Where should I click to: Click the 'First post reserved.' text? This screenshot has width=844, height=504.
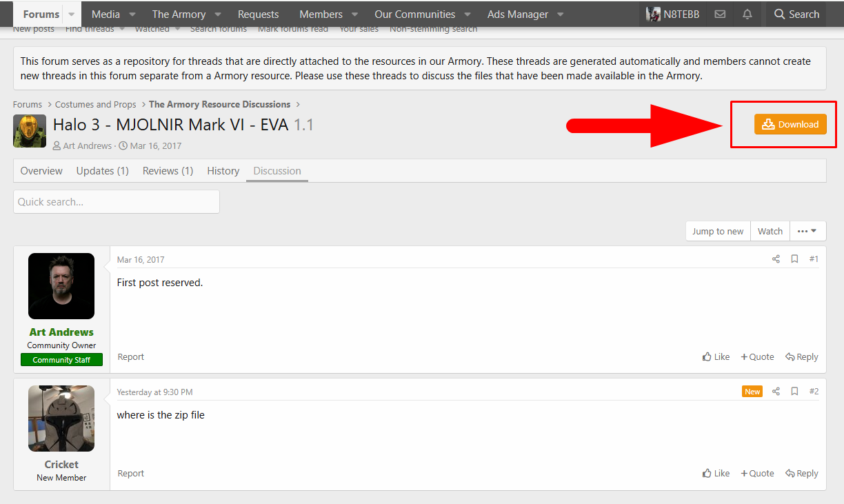[160, 283]
